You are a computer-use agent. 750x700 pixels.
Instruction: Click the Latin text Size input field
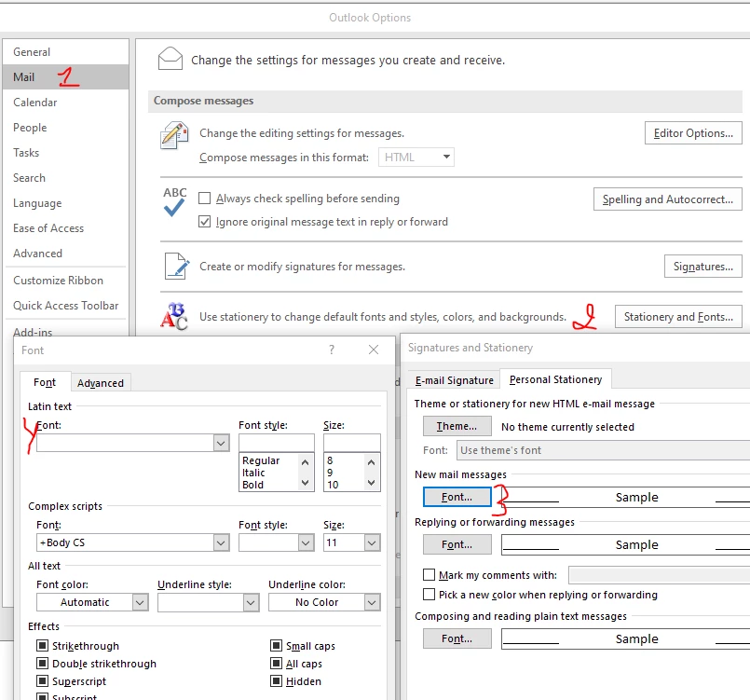tap(351, 443)
